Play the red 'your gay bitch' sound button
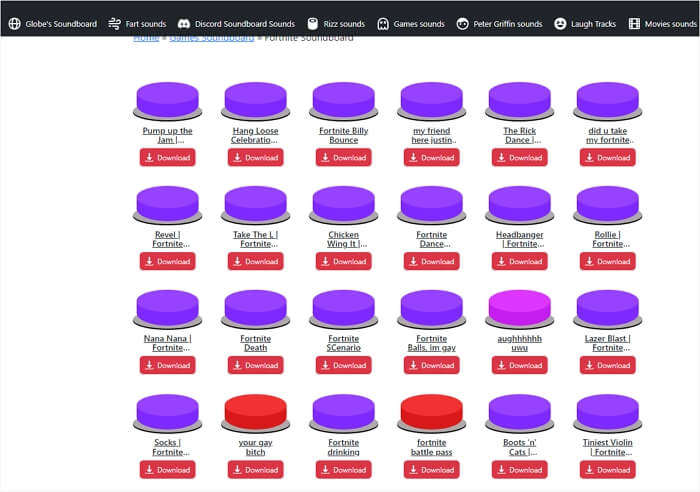Image resolution: width=700 pixels, height=492 pixels. pos(255,411)
